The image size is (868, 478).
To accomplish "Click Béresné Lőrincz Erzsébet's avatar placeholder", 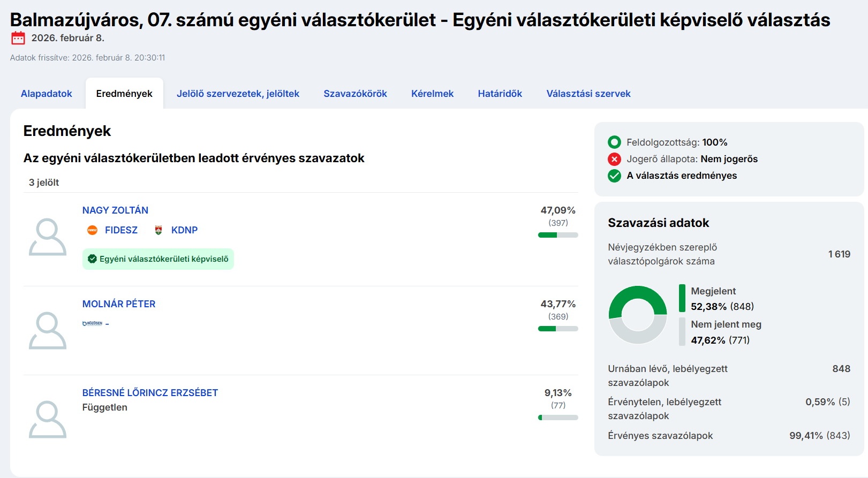I will point(48,420).
